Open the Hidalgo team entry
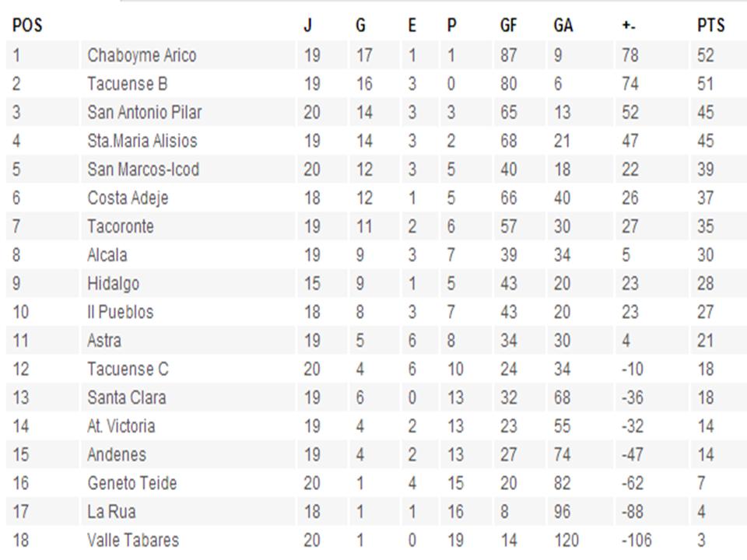 [114, 284]
